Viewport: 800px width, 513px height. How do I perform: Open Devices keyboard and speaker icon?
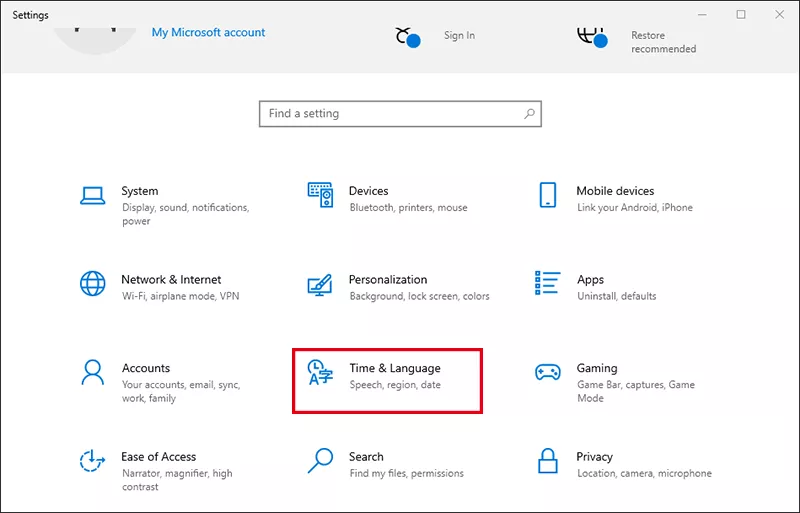pyautogui.click(x=320, y=195)
